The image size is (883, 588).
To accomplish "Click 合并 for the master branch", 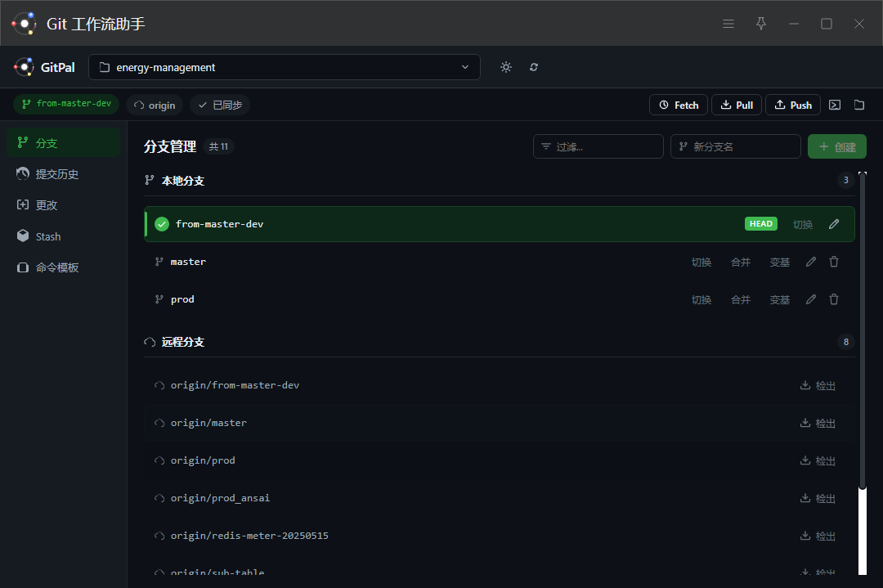I will pyautogui.click(x=741, y=263).
